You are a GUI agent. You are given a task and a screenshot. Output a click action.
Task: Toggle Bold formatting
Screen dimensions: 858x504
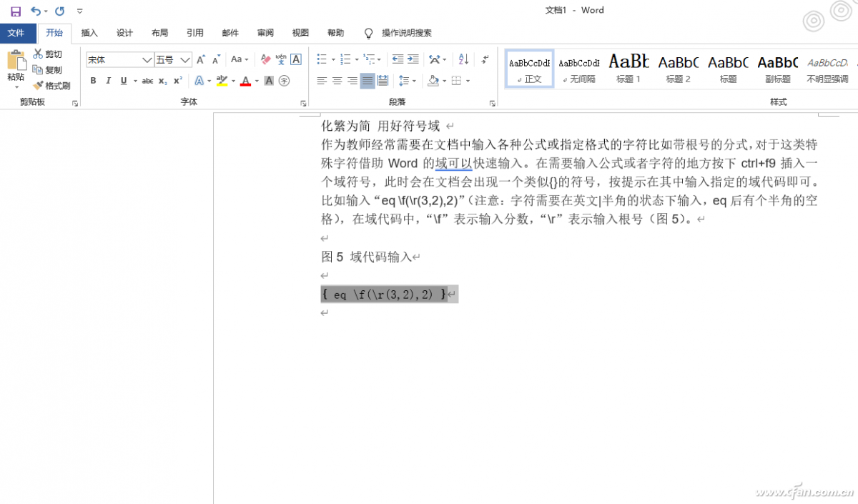[x=93, y=81]
